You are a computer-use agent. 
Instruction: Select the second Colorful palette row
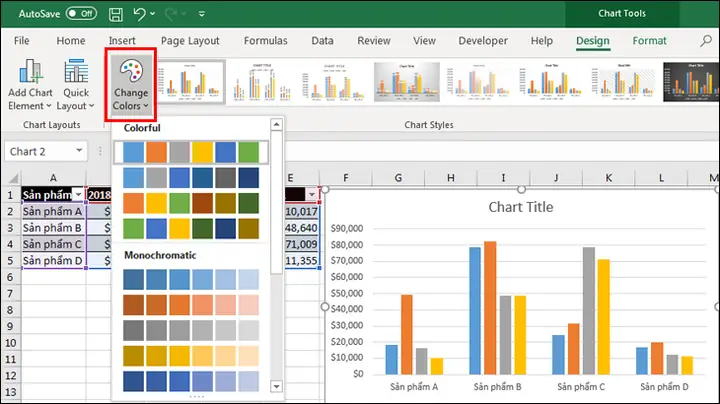[191, 178]
